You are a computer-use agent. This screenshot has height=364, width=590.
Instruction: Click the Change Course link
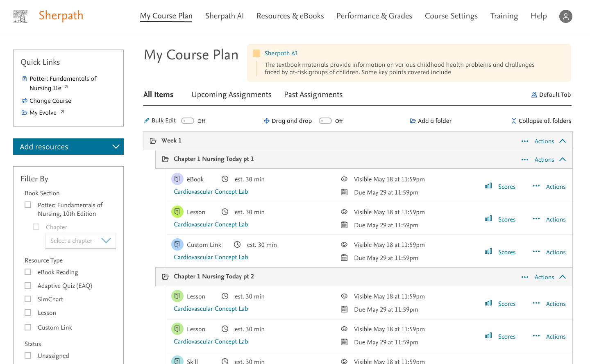(50, 101)
